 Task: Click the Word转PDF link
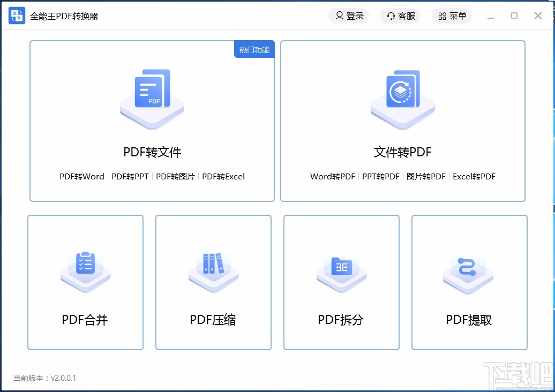coord(332,176)
